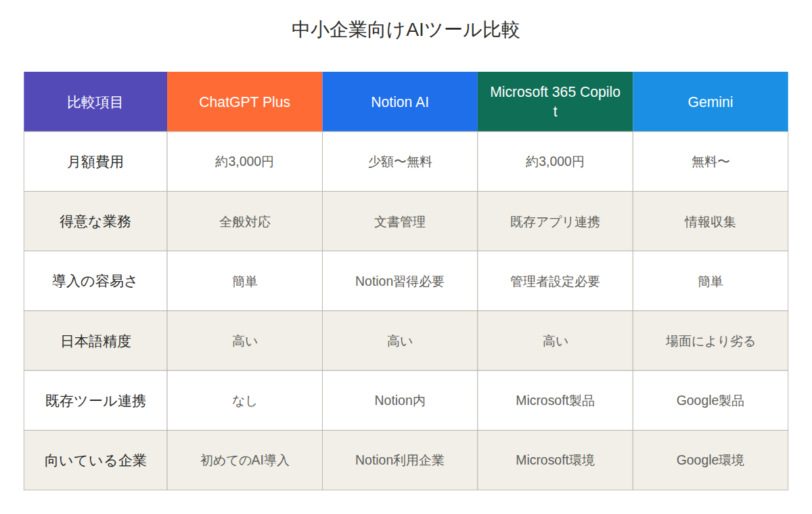Click 約3,000円 in the Microsoft 365 Copilot column

pos(556,162)
